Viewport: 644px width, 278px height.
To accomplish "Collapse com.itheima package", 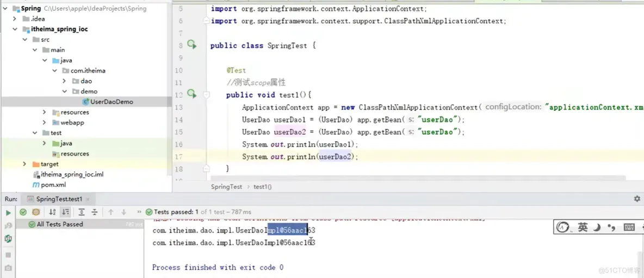I will 54,71.
